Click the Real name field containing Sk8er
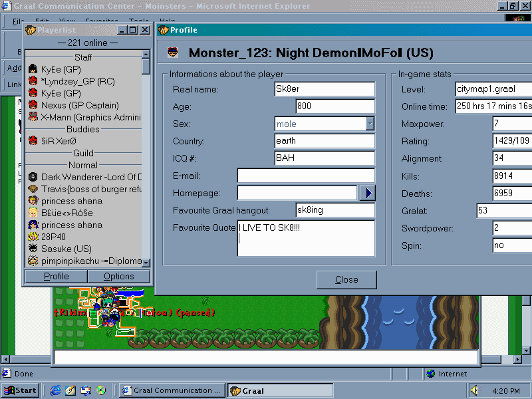The image size is (532, 399). click(325, 89)
